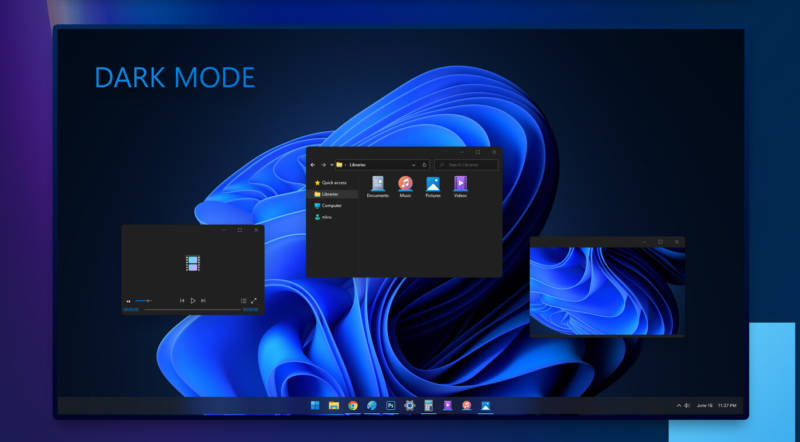This screenshot has height=442, width=800.
Task: Click the Search Libraries field
Action: click(x=466, y=165)
